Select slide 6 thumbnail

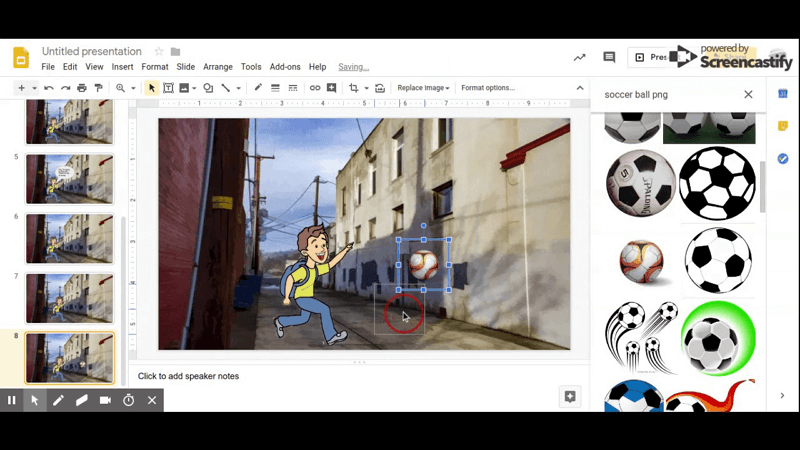tap(70, 239)
